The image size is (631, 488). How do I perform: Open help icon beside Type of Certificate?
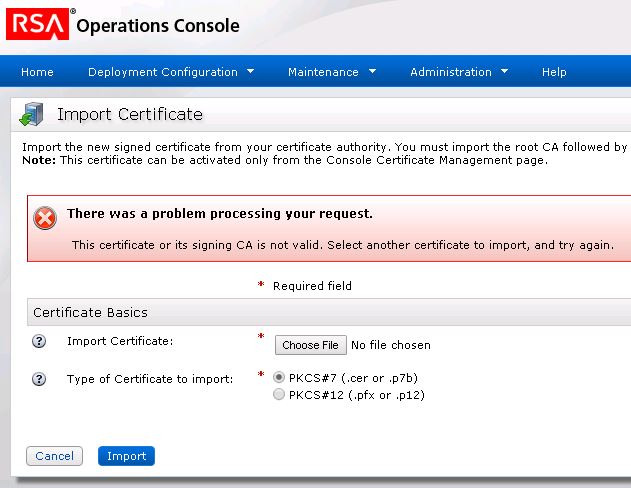[40, 379]
